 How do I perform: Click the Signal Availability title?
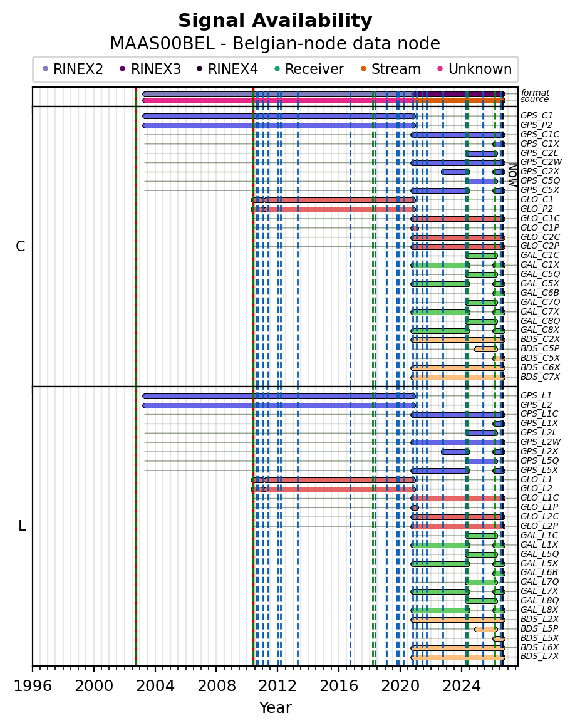[275, 21]
